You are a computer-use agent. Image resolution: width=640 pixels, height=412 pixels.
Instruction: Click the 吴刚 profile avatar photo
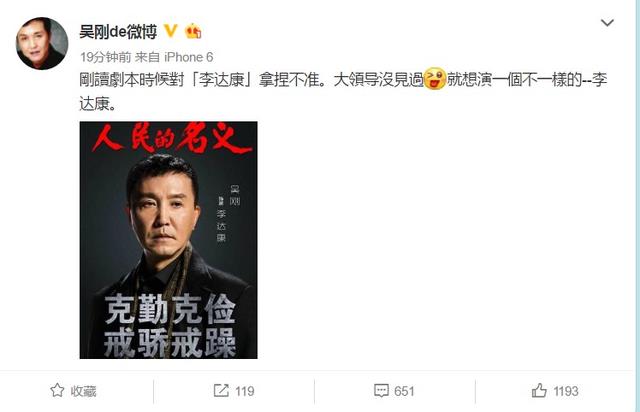(x=42, y=43)
